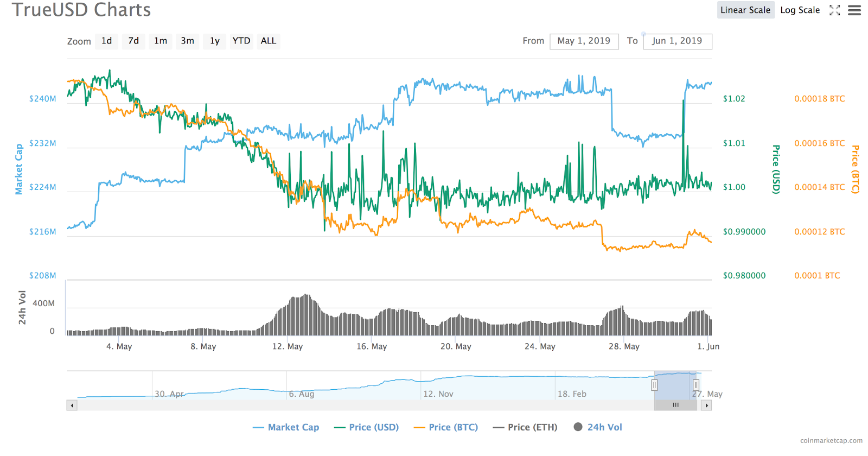This screenshot has height=456, width=868.
Task: Set zoom to YTD
Action: [241, 41]
